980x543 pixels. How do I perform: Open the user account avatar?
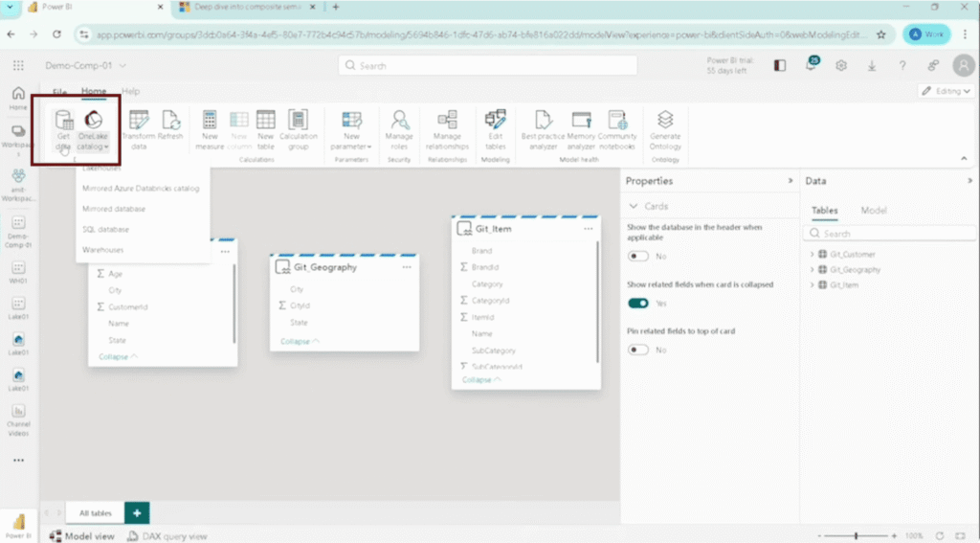(x=964, y=65)
